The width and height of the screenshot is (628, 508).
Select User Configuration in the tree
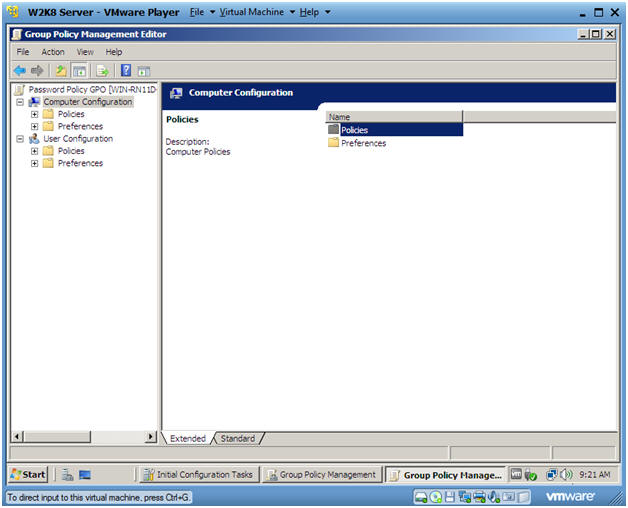coord(78,139)
